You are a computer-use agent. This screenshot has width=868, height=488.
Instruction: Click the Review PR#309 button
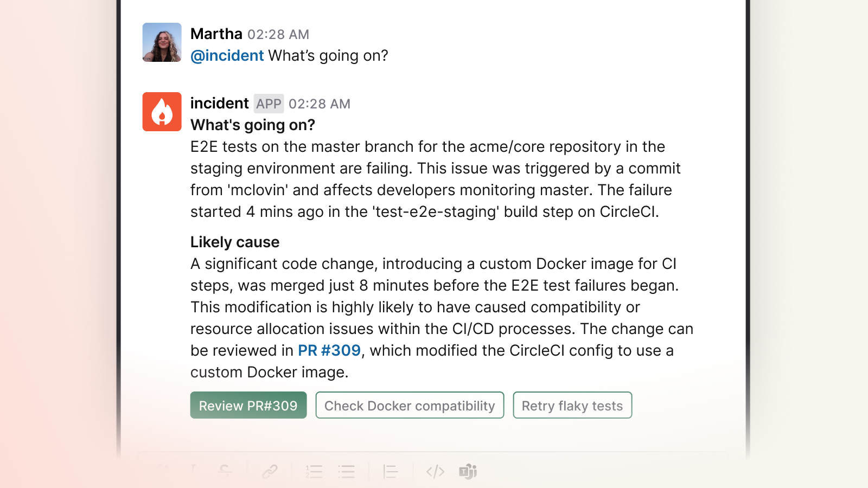[248, 405]
